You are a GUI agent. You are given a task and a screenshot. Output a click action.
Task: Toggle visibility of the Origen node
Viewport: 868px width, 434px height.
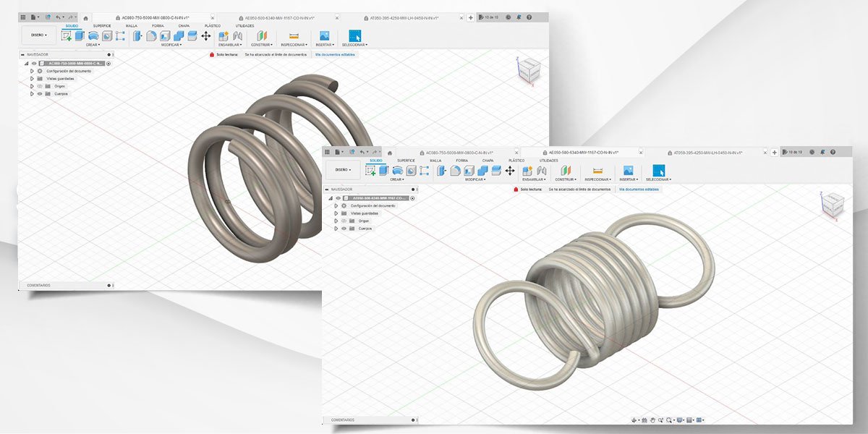click(344, 221)
